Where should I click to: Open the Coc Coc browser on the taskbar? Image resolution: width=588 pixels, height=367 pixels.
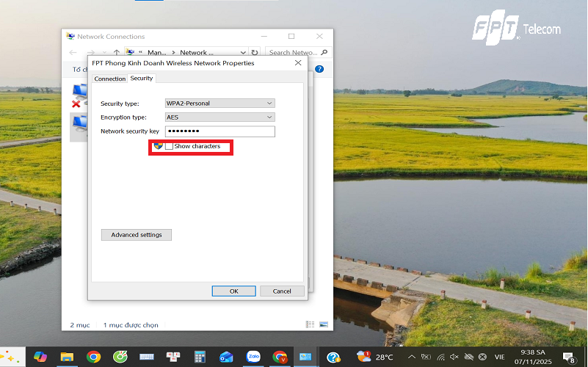click(x=120, y=357)
